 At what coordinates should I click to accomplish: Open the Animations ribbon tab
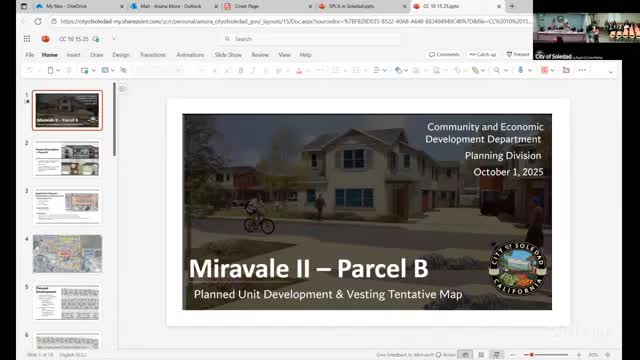pyautogui.click(x=190, y=55)
